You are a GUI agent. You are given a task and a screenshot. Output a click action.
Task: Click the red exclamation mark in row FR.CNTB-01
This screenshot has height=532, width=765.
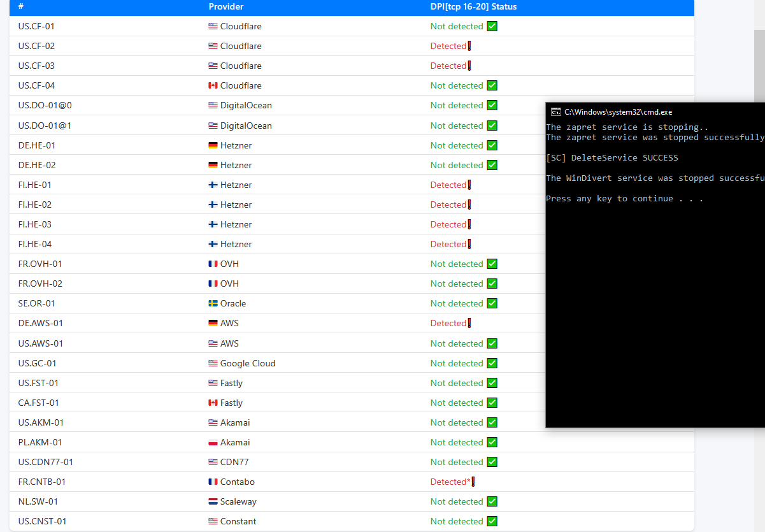click(x=473, y=482)
